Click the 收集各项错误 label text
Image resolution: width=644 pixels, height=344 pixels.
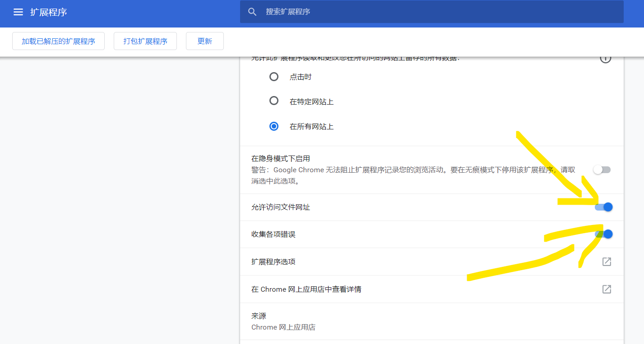pos(273,234)
